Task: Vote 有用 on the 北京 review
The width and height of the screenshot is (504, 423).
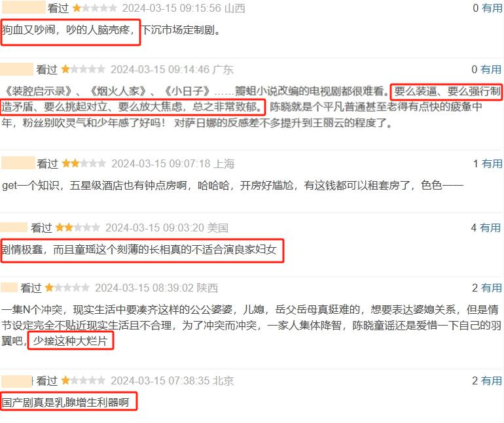Action: tap(492, 381)
